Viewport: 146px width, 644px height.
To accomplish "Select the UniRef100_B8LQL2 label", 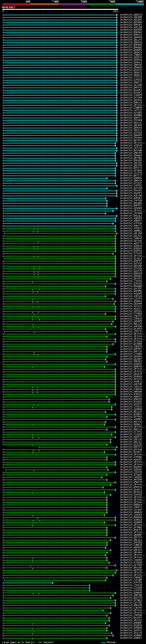I will coord(131,216).
